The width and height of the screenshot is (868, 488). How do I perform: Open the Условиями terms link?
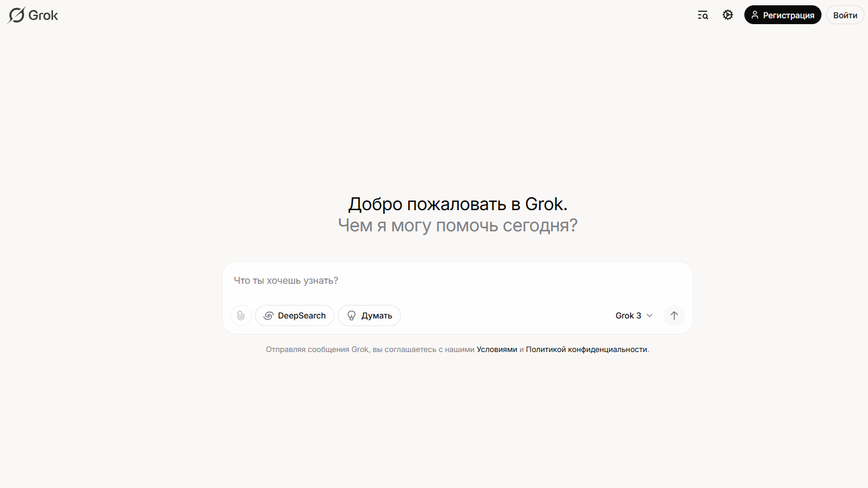coord(497,349)
